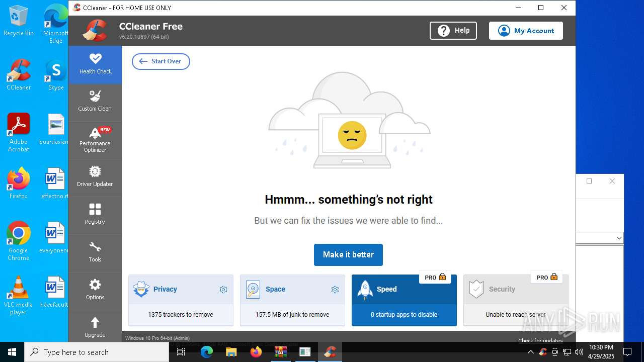Click Make it better
Image resolution: width=644 pixels, height=362 pixels.
348,255
